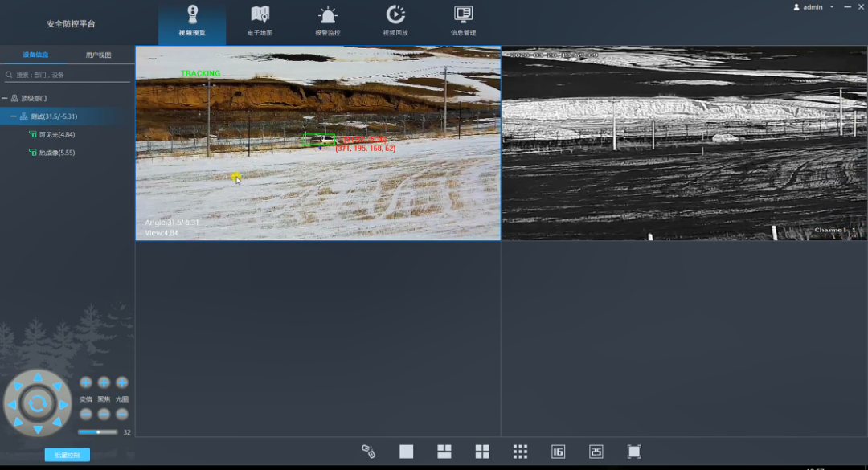Select the 设备信息 tab
Screen dimensions: 868x470
click(35, 55)
